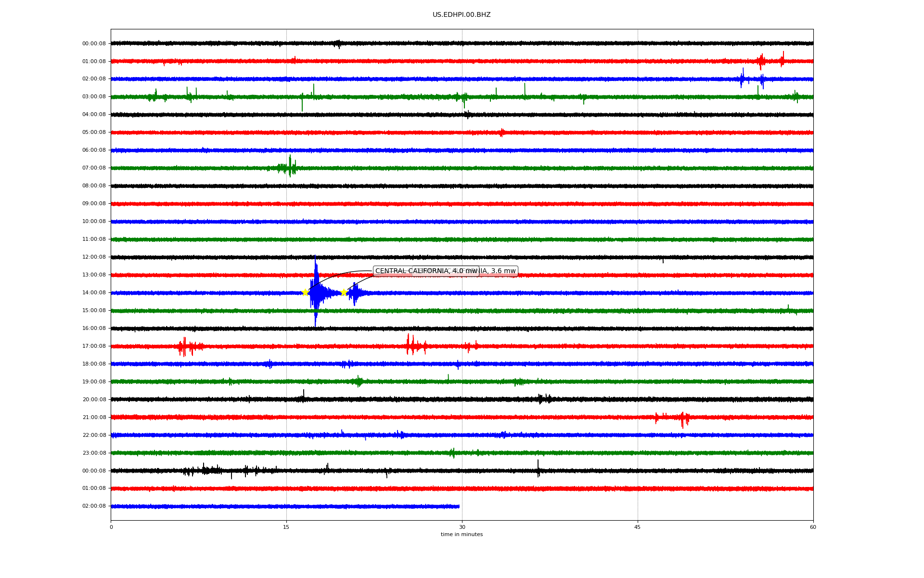
Task: Click the right yellow star event marker
Action: pyautogui.click(x=344, y=292)
